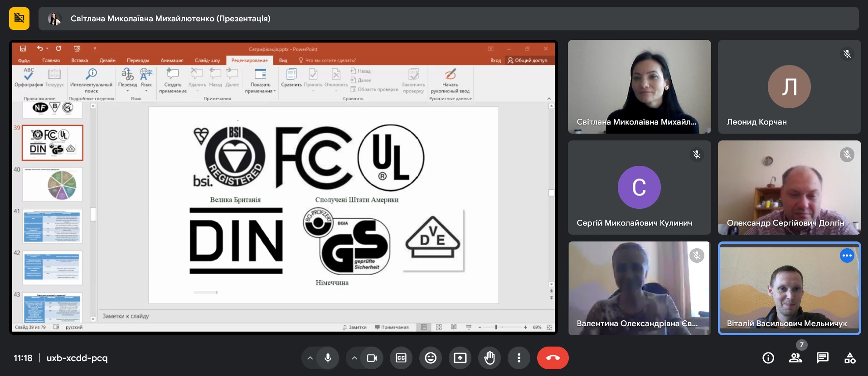This screenshot has height=376, width=868.
Task: Select Леонид Корчан participant tile
Action: point(789,87)
